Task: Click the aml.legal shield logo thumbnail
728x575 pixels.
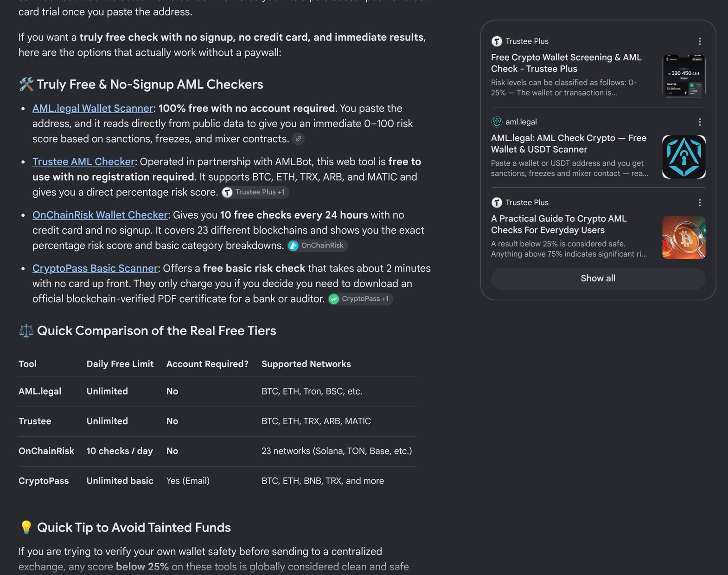Action: [x=684, y=157]
